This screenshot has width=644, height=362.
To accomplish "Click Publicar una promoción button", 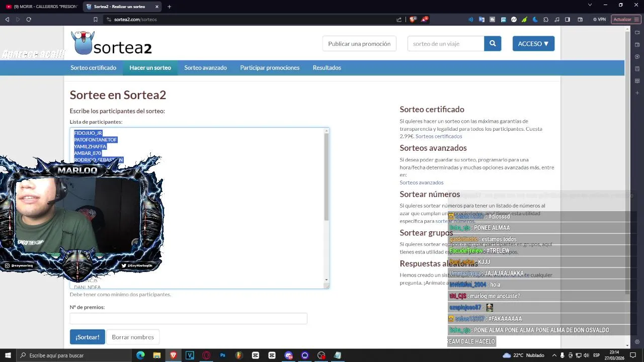I will 359,44.
